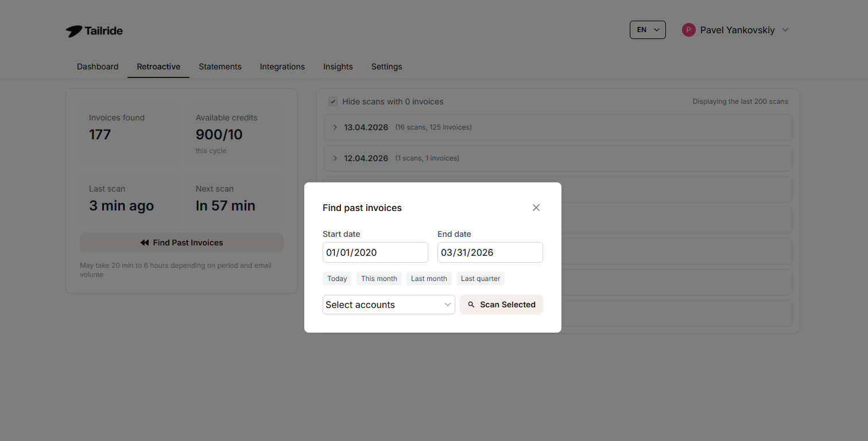Open the Integrations tab
The image size is (868, 441).
click(x=282, y=67)
